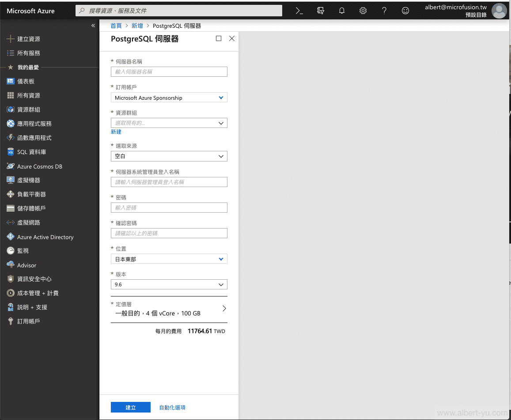Open directory and subscription filter icon
The height and width of the screenshot is (420, 511).
(x=320, y=11)
